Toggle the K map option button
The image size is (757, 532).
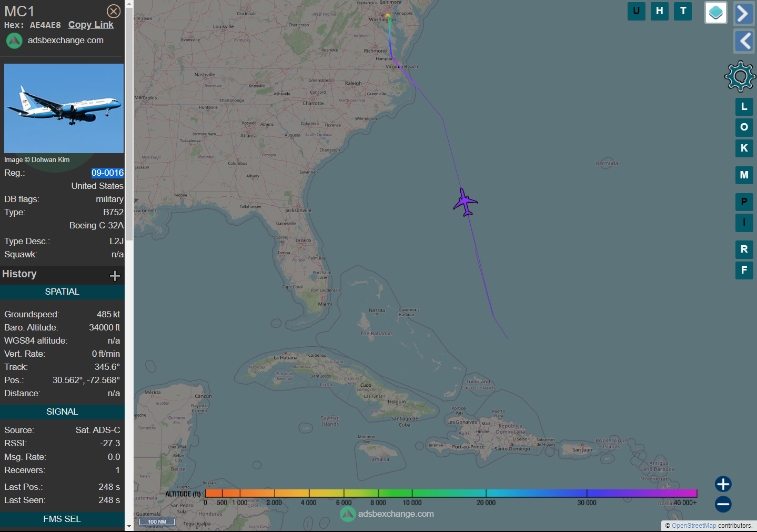[744, 148]
